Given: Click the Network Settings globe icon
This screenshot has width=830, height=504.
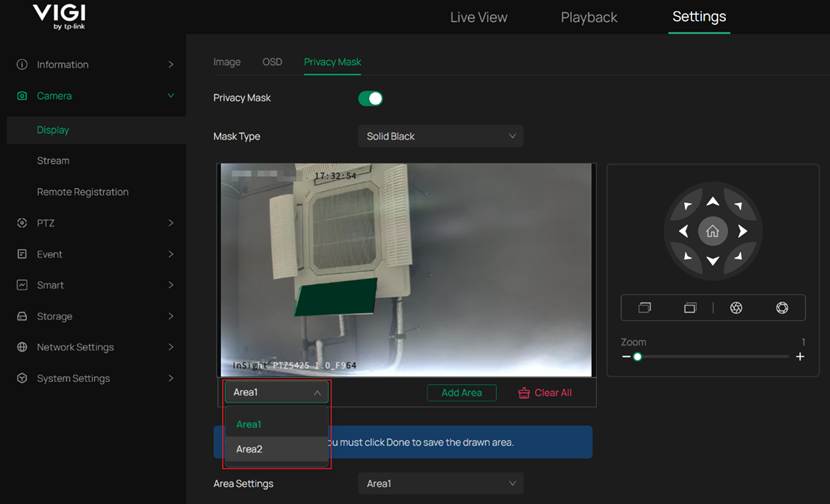Looking at the screenshot, I should (x=22, y=347).
